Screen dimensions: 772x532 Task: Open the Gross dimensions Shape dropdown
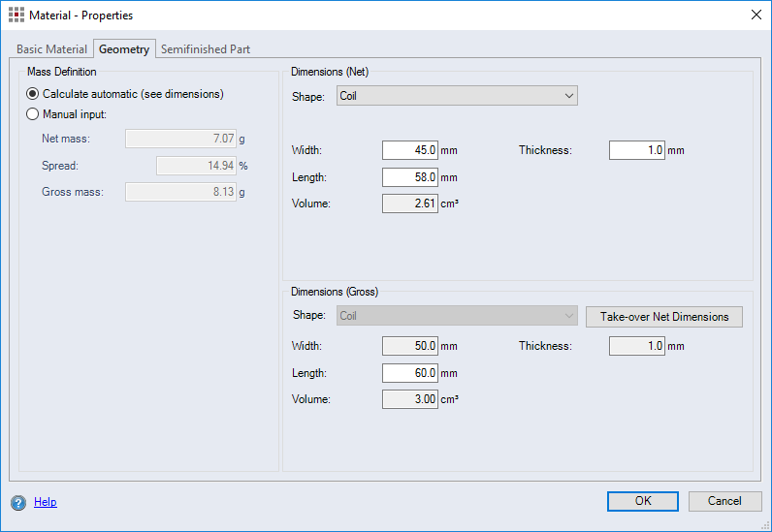(457, 316)
